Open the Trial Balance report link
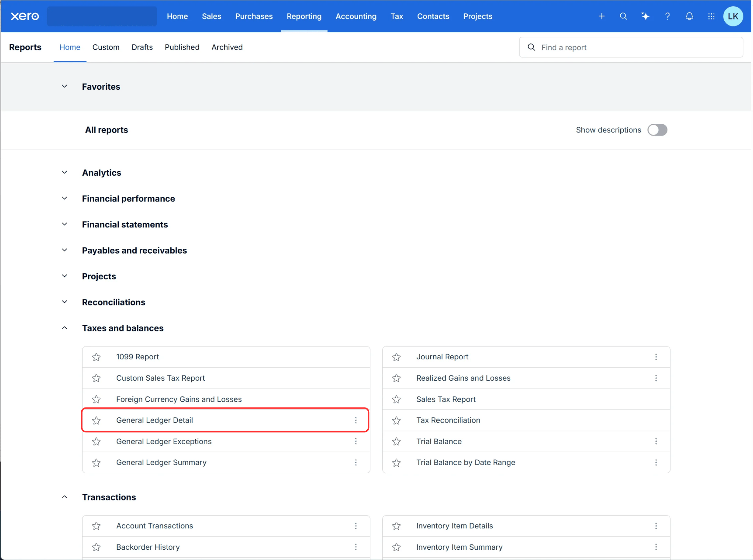Image resolution: width=753 pixels, height=560 pixels. pos(439,442)
